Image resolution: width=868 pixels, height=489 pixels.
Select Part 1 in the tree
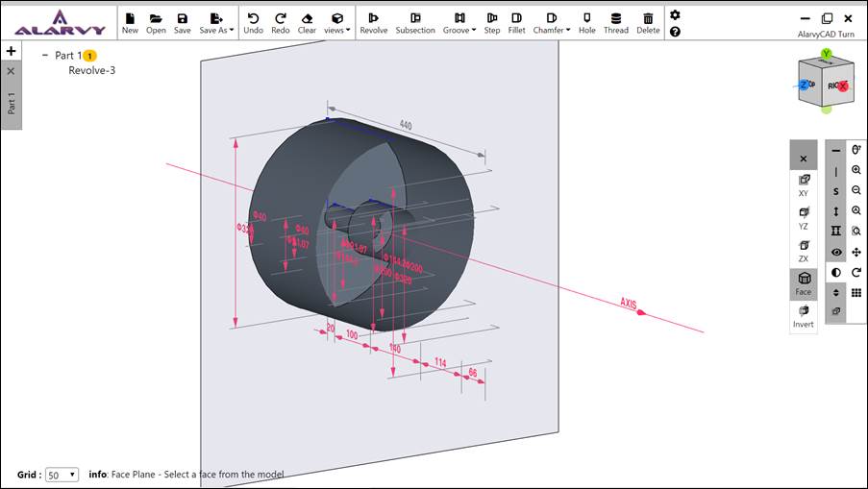point(68,56)
